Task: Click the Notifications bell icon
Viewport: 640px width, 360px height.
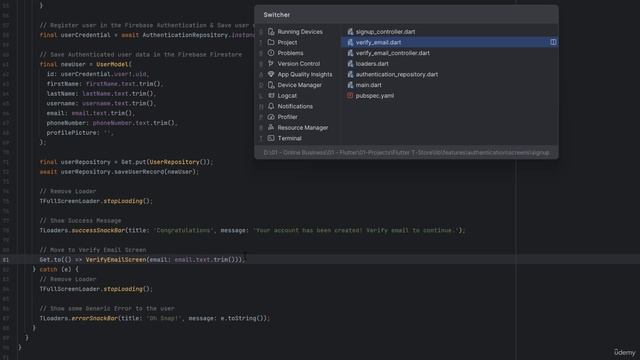Action: pos(271,106)
